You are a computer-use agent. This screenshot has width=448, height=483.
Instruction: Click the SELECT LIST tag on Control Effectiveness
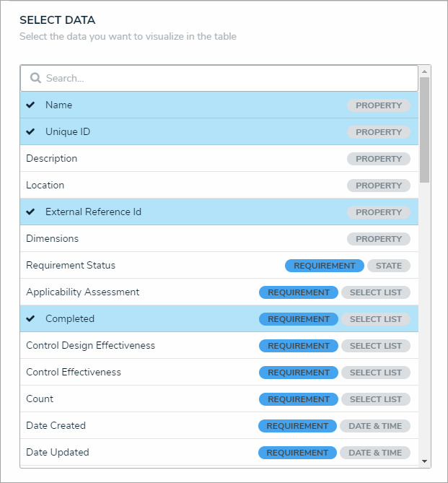pos(376,373)
